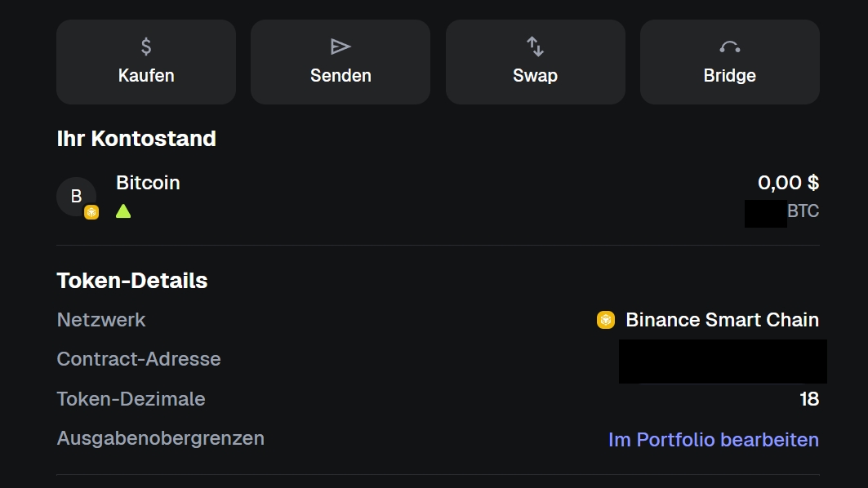Select the Bitcoin token name

[x=148, y=183]
